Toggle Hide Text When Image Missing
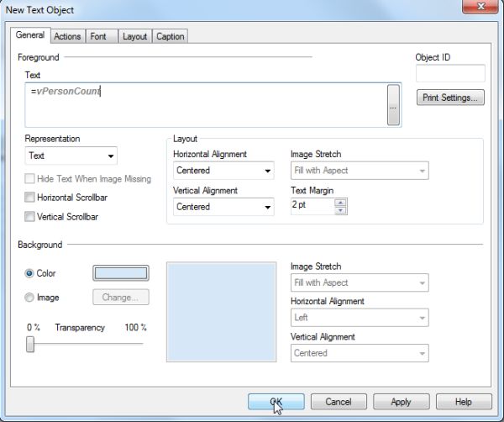The image size is (504, 422). [29, 178]
